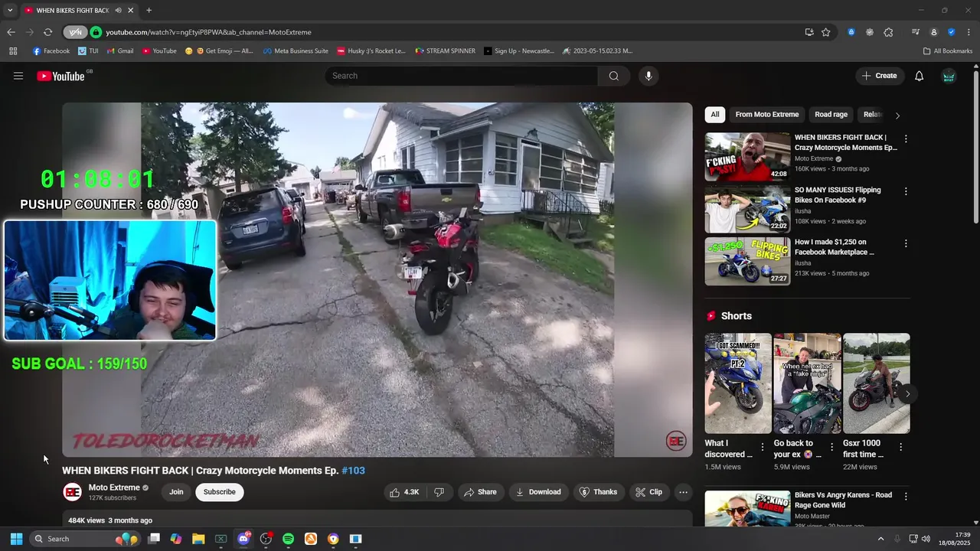This screenshot has width=980, height=551.
Task: Click the Moto Extreme watermark in the player
Action: (x=676, y=441)
